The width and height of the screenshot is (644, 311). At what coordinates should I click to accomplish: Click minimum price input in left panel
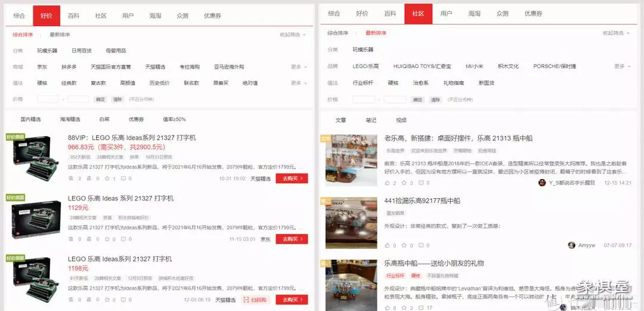48,100
